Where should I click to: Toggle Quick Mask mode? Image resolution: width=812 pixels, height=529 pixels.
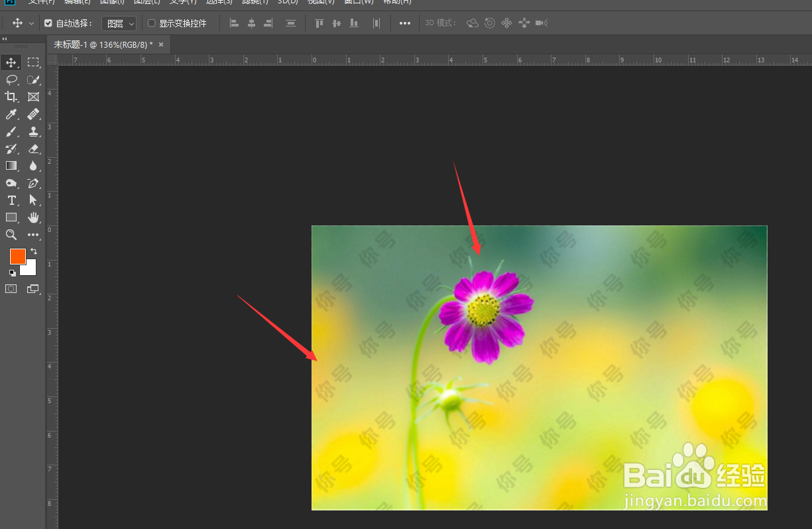[11, 289]
